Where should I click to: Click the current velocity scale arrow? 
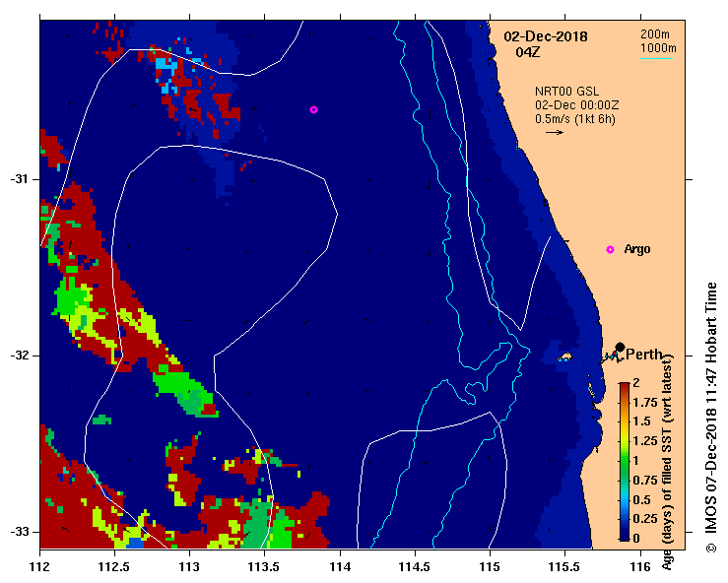tap(555, 132)
